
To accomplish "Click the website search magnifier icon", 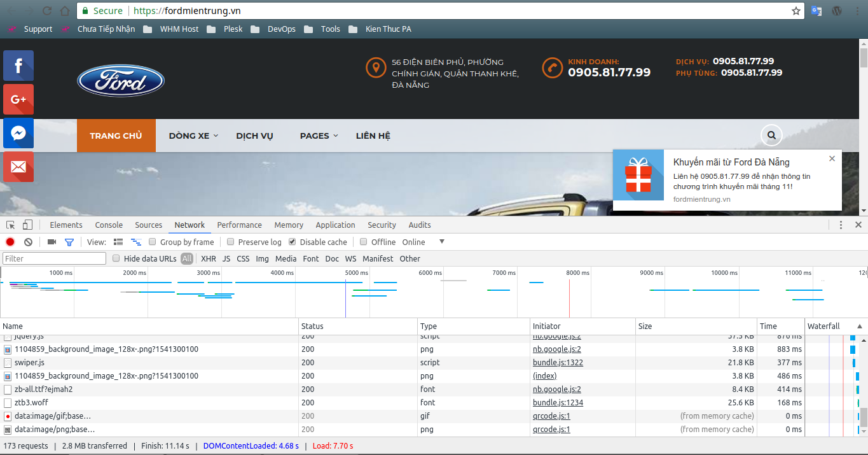I will tap(771, 135).
